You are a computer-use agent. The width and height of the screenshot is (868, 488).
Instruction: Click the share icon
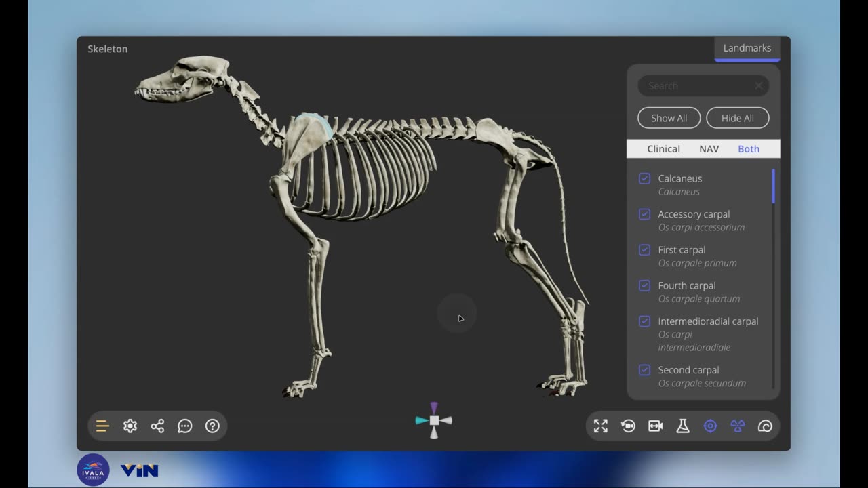tap(157, 426)
